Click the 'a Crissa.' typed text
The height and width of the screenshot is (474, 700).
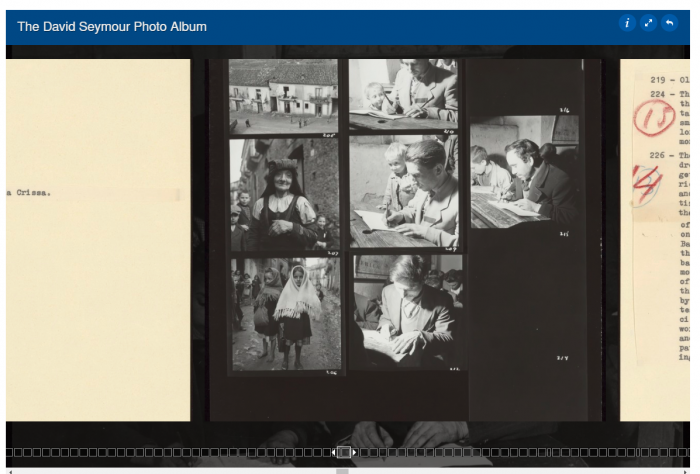click(x=29, y=193)
